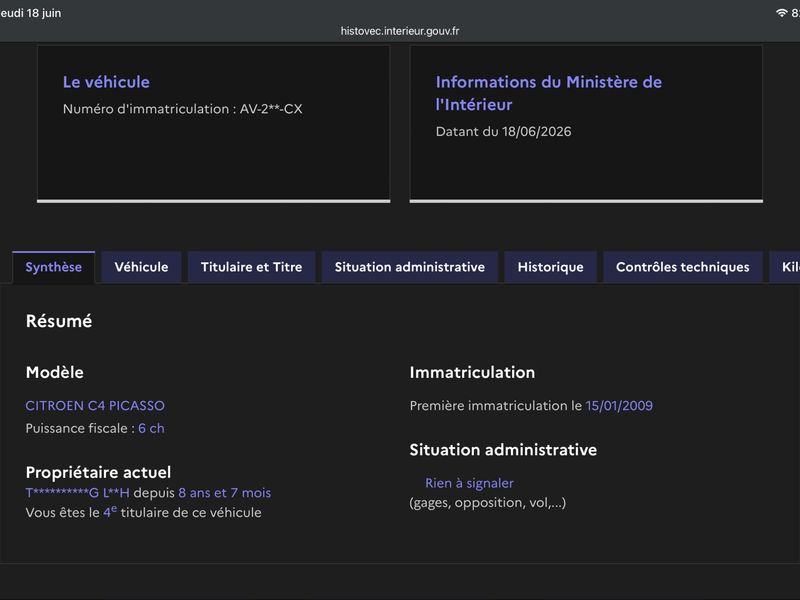This screenshot has height=600, width=800.
Task: Click the 'Datant du 18/06/2026' text
Action: coord(504,131)
